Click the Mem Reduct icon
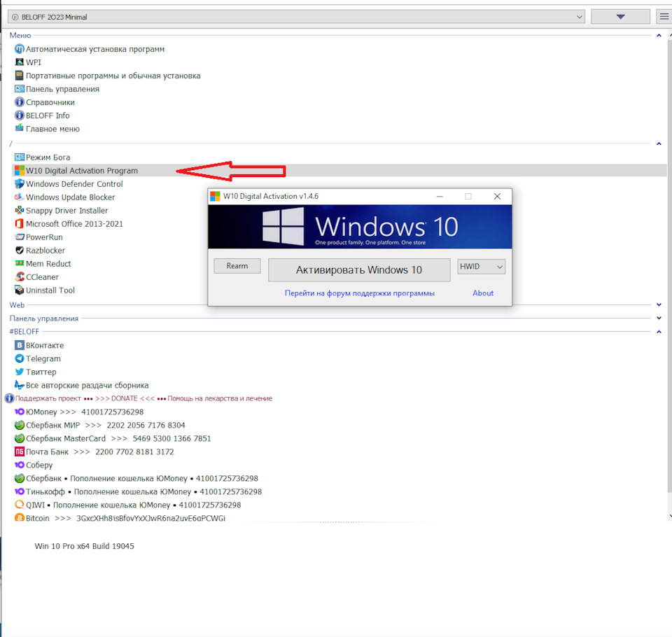This screenshot has width=672, height=637. 20,264
